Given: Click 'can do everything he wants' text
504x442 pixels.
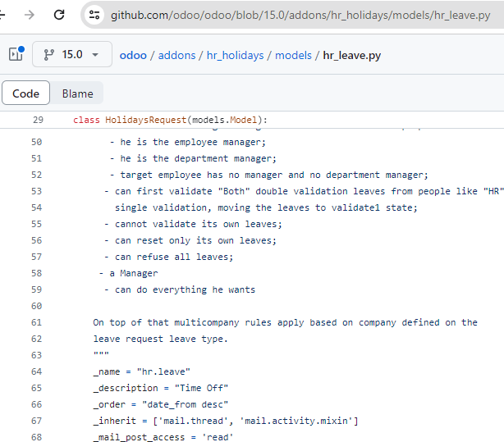Looking at the screenshot, I should [x=185, y=289].
